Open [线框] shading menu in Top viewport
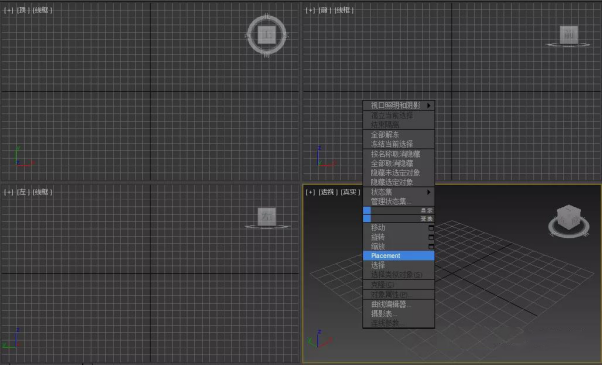 (42, 10)
